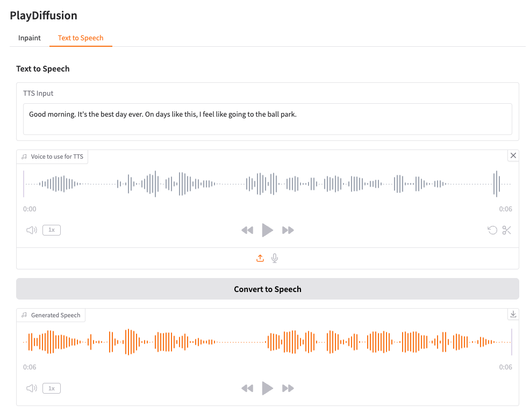
Task: Upload an audio file for voice
Action: (x=260, y=258)
